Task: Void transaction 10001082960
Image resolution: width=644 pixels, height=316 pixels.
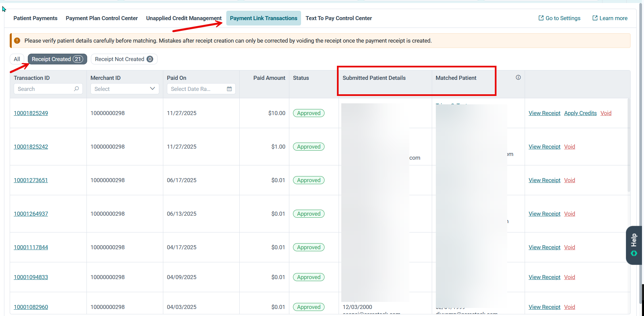Action: (570, 307)
